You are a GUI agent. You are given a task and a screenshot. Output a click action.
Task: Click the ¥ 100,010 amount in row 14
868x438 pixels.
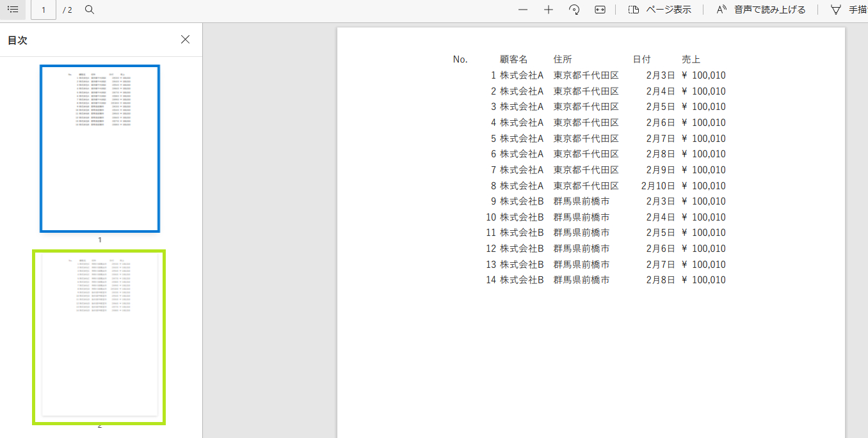(x=703, y=279)
